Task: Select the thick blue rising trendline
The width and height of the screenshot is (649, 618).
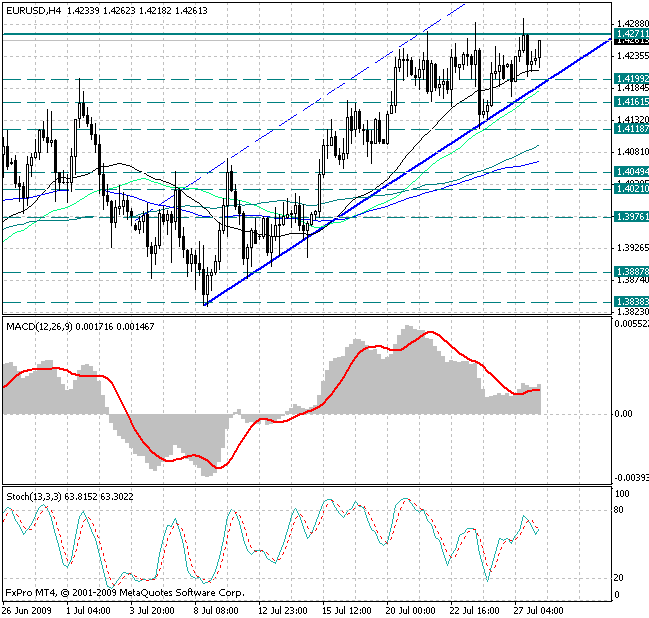Action: pos(408,171)
